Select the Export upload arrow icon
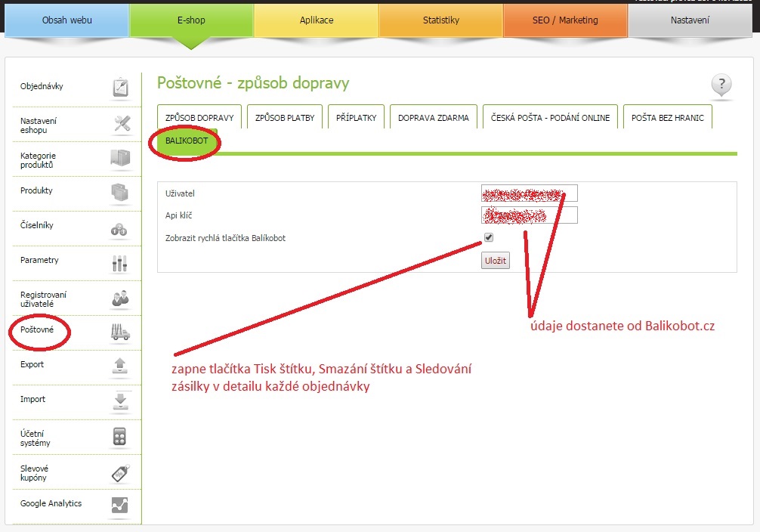This screenshot has width=760, height=532. [x=119, y=366]
